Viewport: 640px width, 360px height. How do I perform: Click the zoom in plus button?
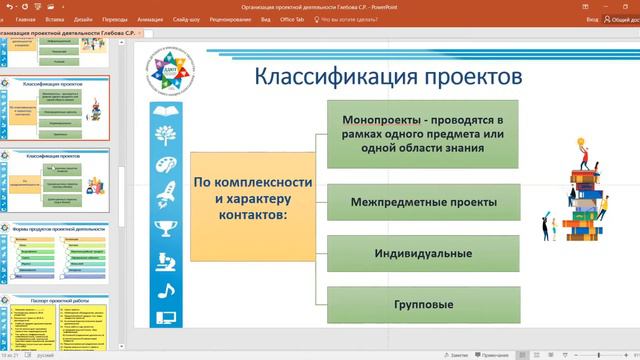(x=626, y=356)
